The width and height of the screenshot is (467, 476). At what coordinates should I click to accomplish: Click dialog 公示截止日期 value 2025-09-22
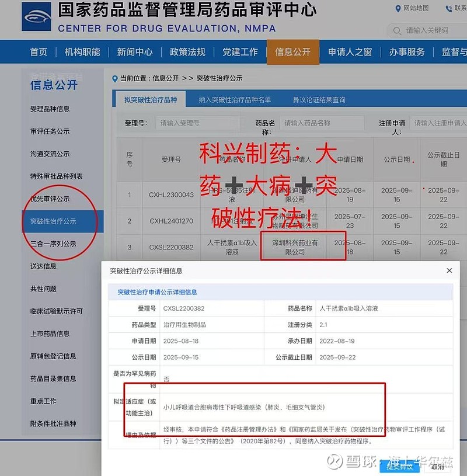[337, 357]
